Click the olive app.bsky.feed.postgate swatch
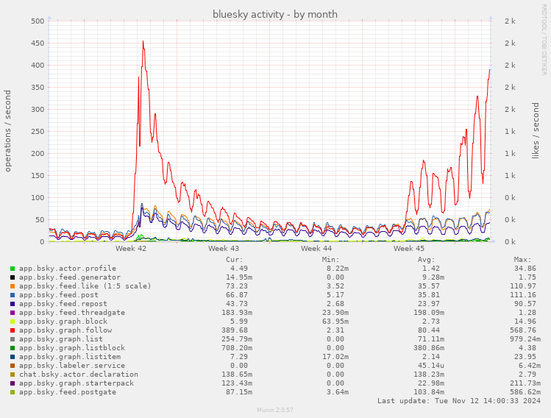This screenshot has width=551, height=418. 13,392
